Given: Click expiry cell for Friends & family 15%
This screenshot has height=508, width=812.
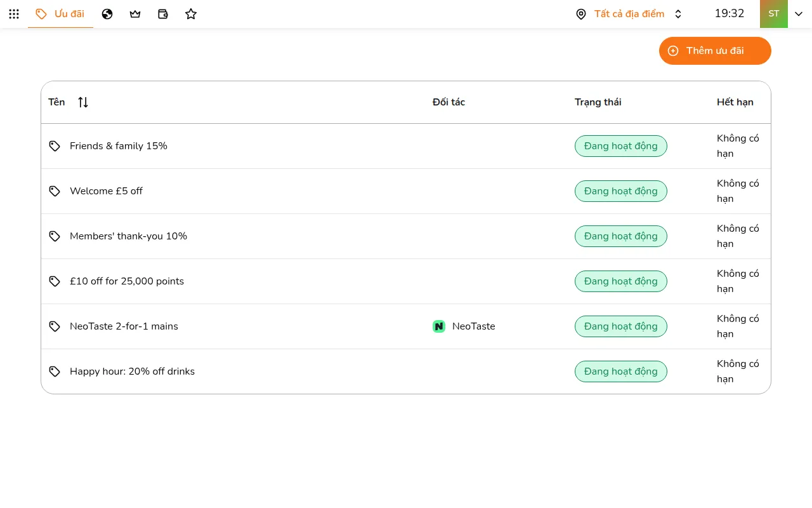Looking at the screenshot, I should tap(738, 146).
